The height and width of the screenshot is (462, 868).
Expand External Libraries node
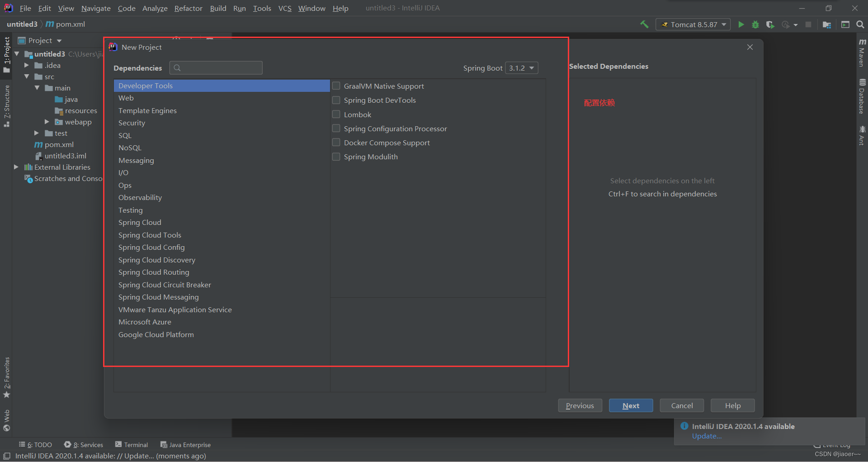tap(17, 167)
